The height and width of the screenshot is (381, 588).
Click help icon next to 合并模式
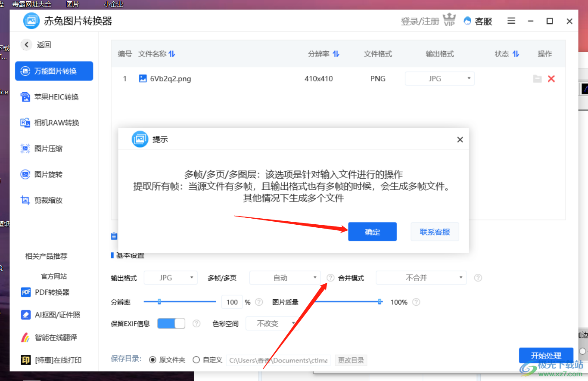[x=478, y=278]
